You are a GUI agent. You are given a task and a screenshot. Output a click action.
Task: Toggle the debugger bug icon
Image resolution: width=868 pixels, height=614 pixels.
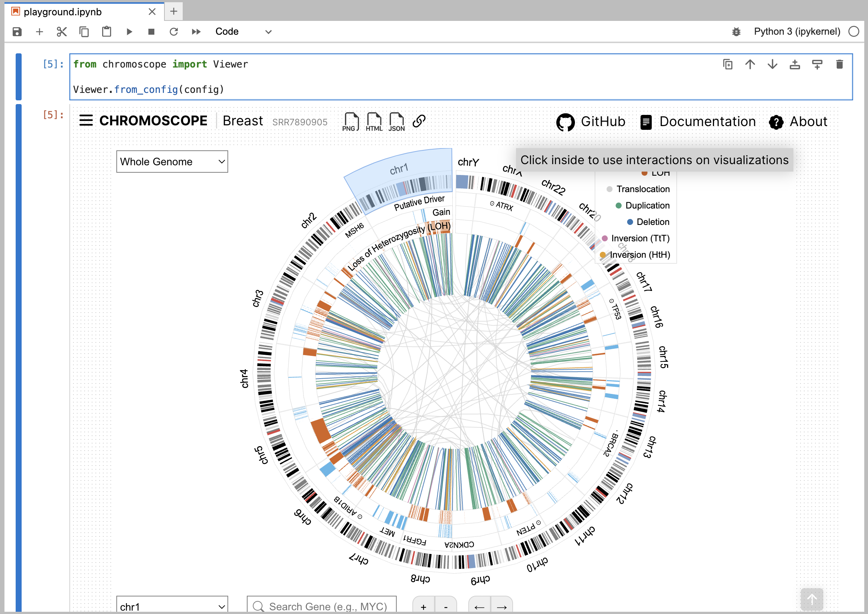pyautogui.click(x=736, y=32)
